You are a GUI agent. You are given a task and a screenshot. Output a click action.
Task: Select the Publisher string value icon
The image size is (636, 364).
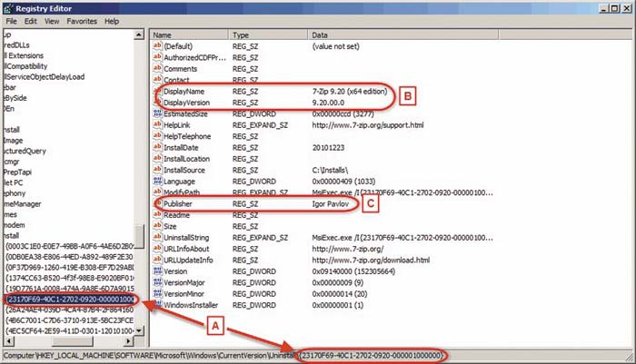(157, 205)
